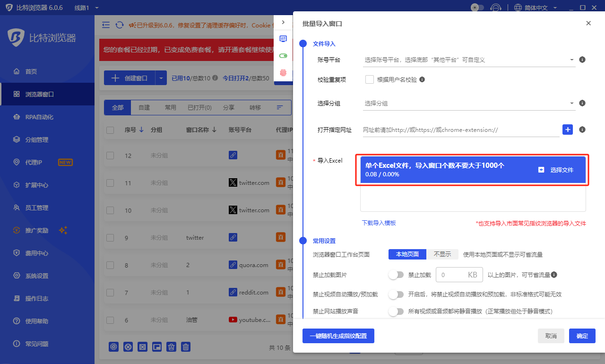Click the circled X icon in the bottom toolbar
Screen dimensions: 605x364
pos(128,347)
